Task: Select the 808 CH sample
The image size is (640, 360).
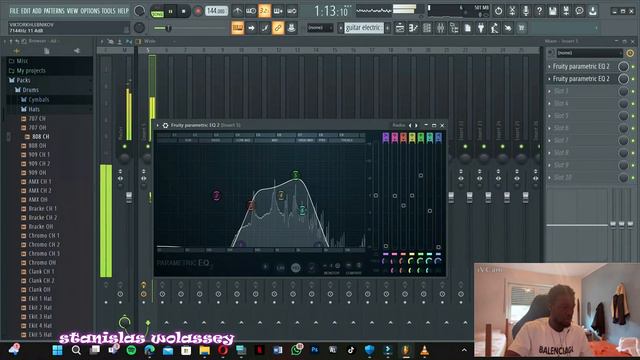Action: (41, 137)
